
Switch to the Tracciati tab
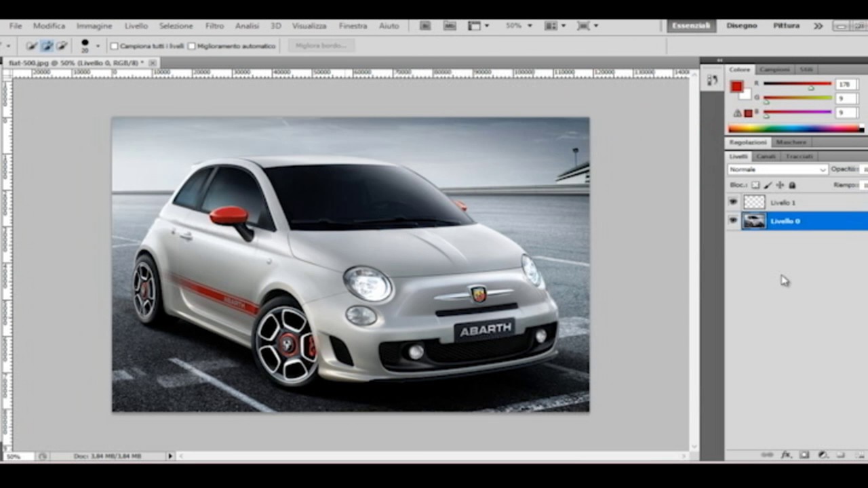pyautogui.click(x=799, y=157)
